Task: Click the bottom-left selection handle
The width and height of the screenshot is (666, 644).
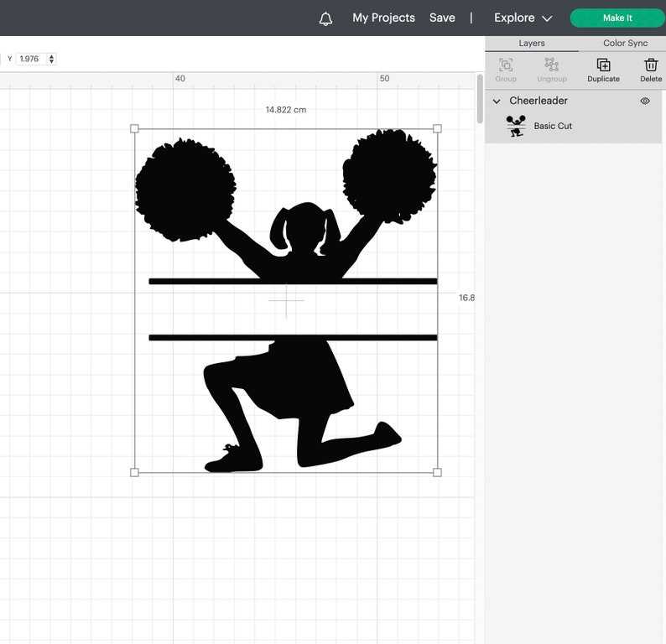Action: (x=134, y=472)
